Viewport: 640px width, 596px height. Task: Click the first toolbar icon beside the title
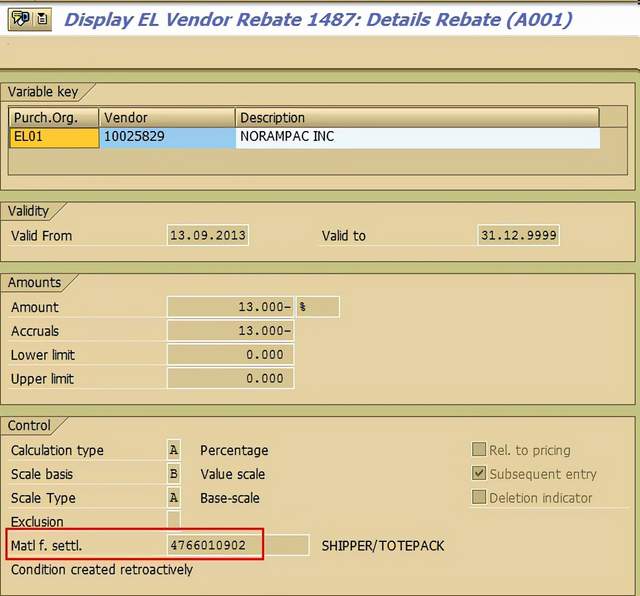20,19
